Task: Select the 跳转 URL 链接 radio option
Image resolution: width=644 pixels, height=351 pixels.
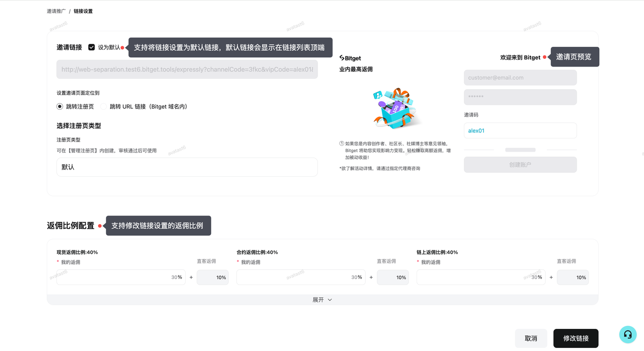Action: pos(104,106)
